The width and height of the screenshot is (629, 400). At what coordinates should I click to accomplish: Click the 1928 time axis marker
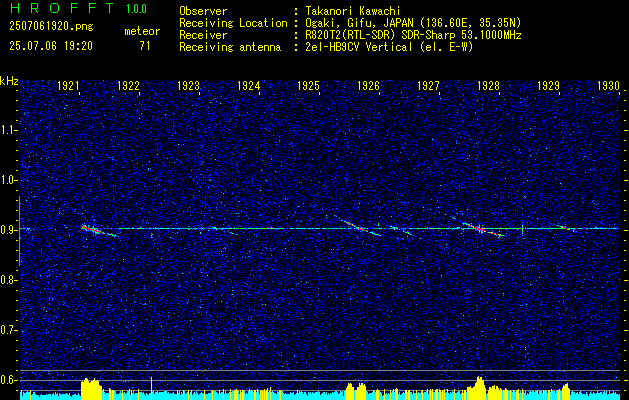[488, 85]
